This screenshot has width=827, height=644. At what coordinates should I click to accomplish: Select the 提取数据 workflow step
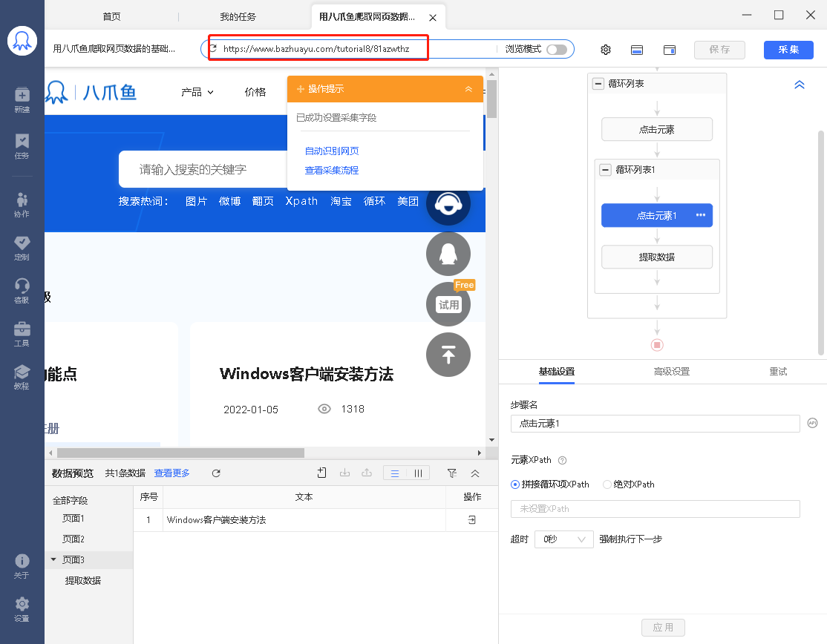(x=657, y=257)
